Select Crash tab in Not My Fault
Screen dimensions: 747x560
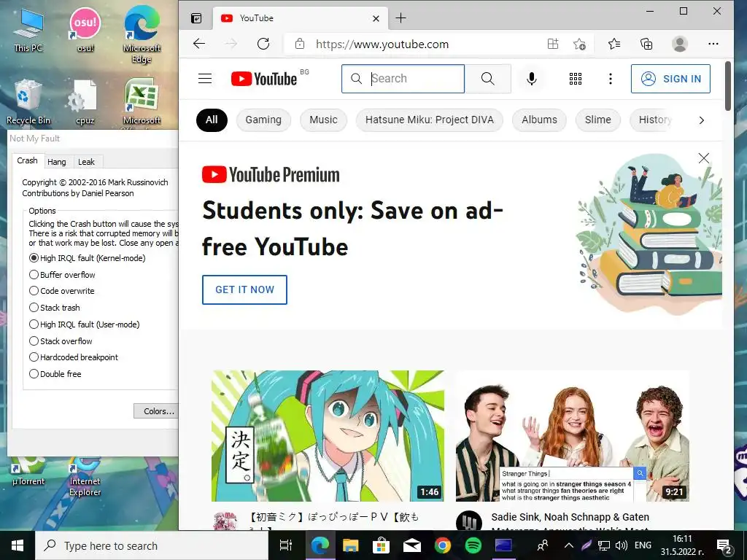pyautogui.click(x=27, y=160)
